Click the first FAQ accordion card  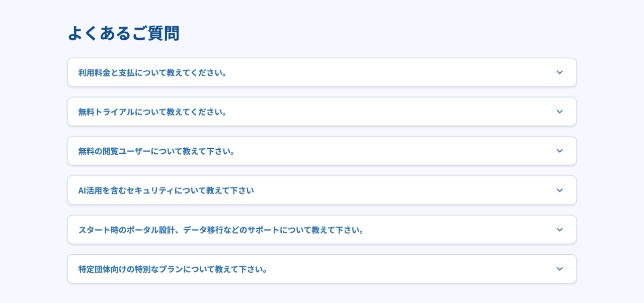coord(322,72)
